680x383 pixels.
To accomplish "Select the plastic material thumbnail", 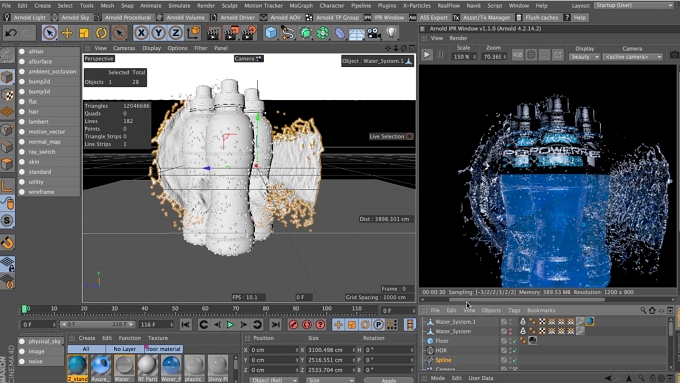I will (x=194, y=368).
